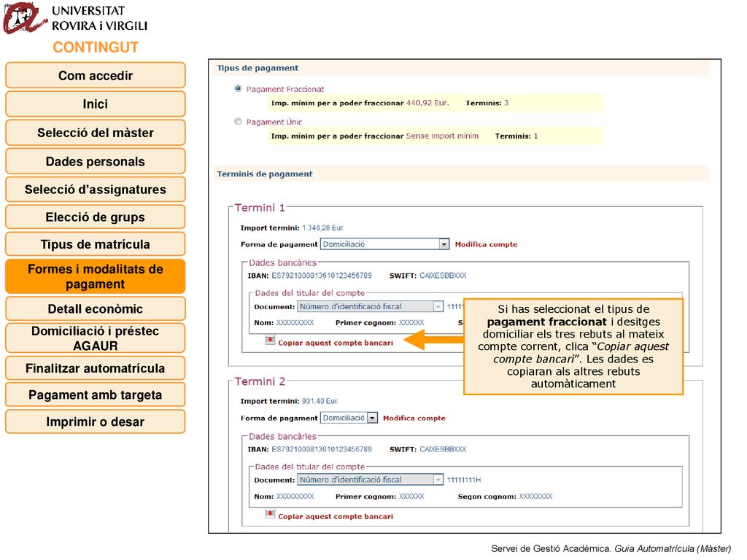
Task: Click Termini 1 SWIFT code CAIXESBBXXX
Action: 443,276
